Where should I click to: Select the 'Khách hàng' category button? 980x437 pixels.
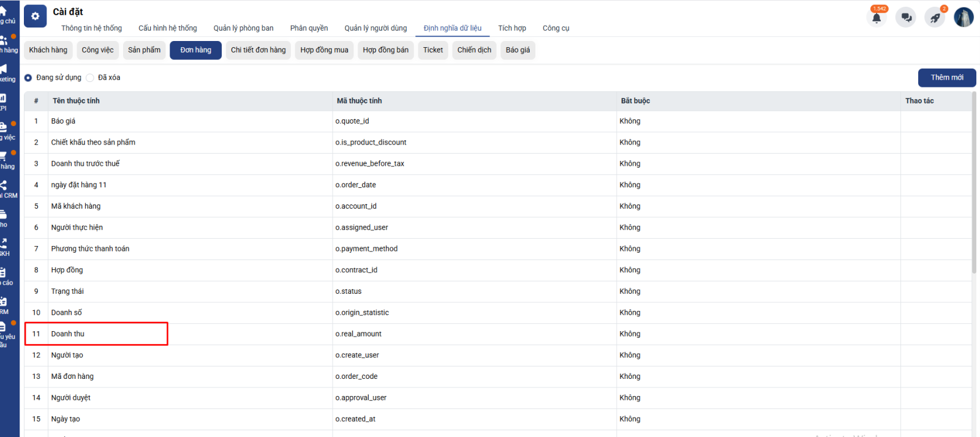(48, 50)
